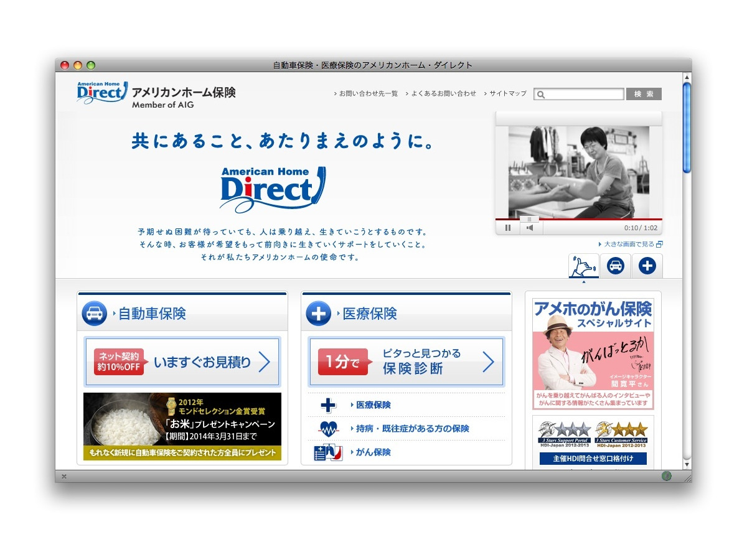
Task: Click the American Home Direct logo in header
Action: pyautogui.click(x=102, y=93)
